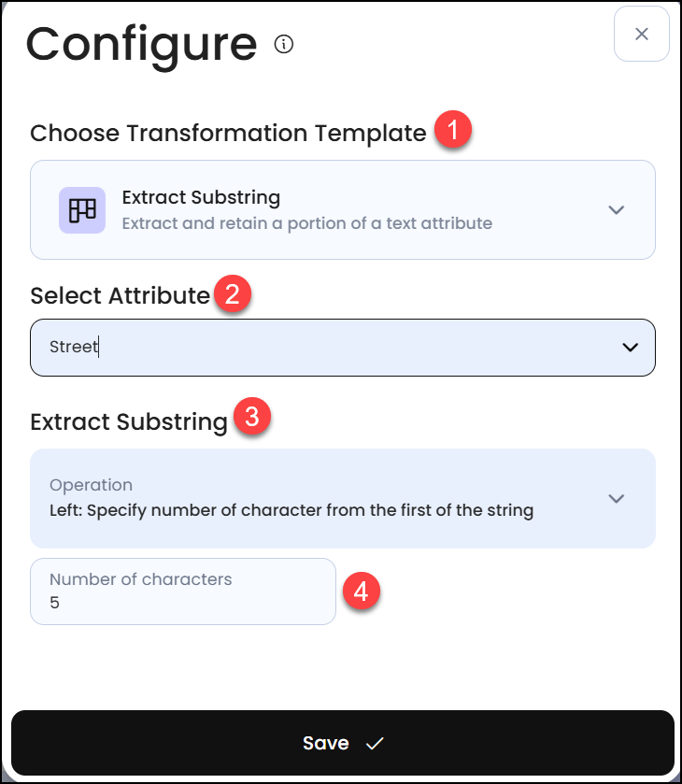Click the chevron on the Operation selector
This screenshot has height=784, width=682.
617,498
